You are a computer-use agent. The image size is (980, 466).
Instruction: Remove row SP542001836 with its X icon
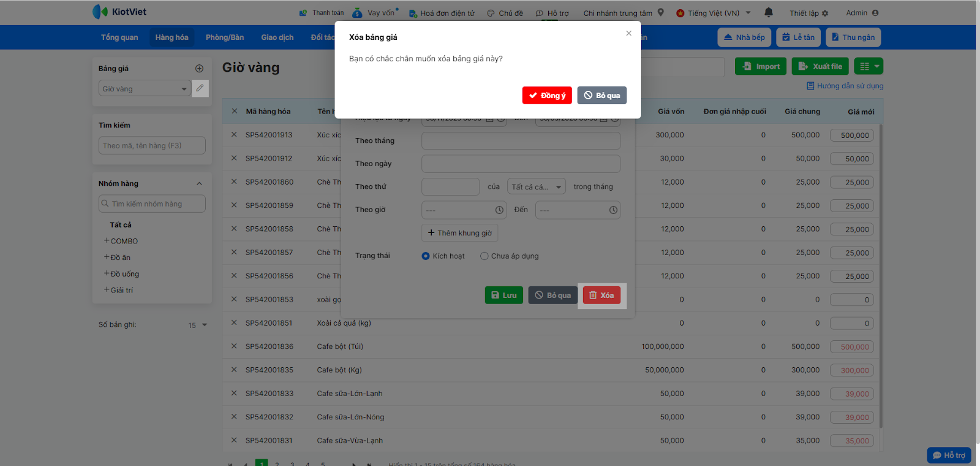coord(234,346)
